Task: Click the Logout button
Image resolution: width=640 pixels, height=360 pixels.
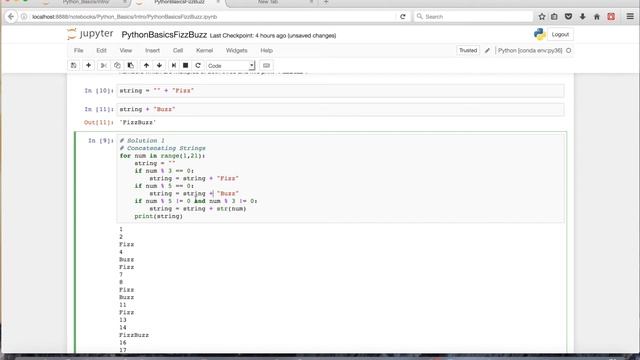Action: pos(560,35)
